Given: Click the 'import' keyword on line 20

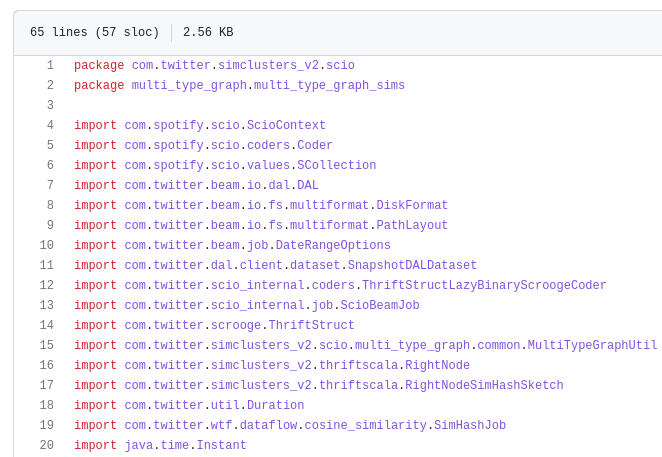Looking at the screenshot, I should click(x=95, y=445).
